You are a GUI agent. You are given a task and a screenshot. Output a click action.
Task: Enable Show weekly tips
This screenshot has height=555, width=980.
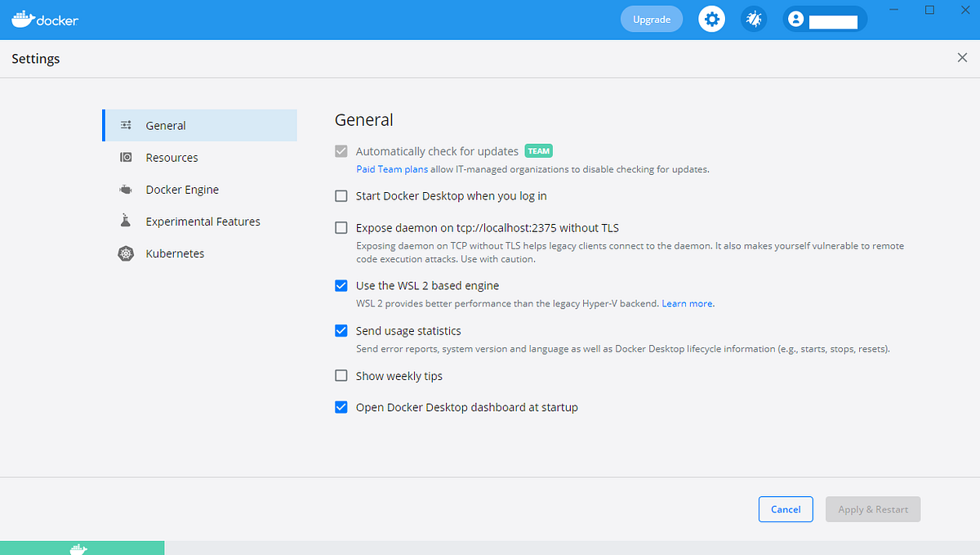[x=341, y=375]
